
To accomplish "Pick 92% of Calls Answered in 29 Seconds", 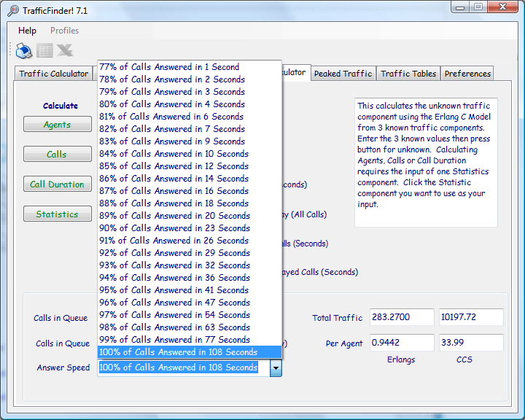I will (190, 253).
